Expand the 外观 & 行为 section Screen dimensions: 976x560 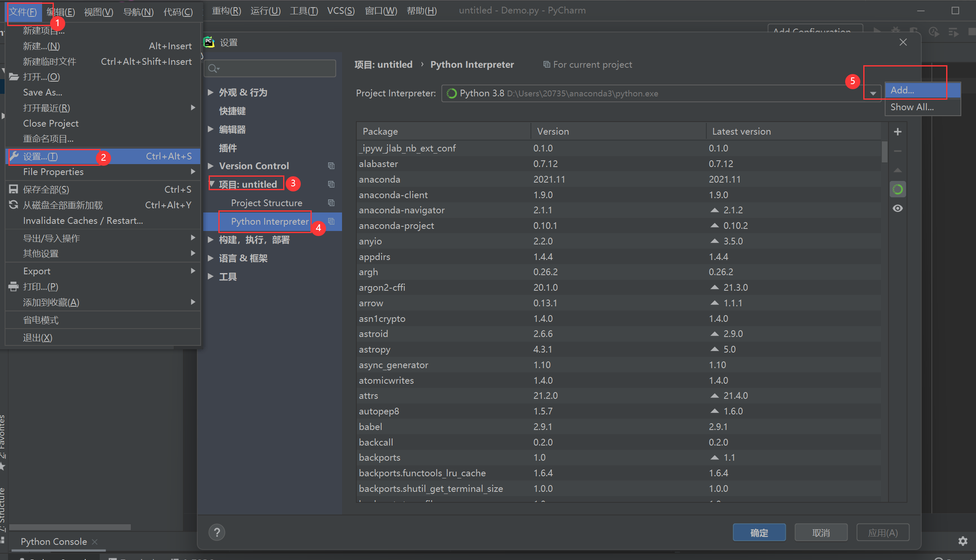(211, 92)
